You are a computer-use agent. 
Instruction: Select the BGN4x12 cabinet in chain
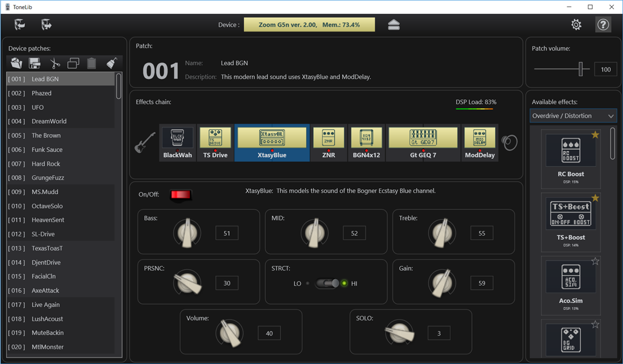[x=366, y=143]
